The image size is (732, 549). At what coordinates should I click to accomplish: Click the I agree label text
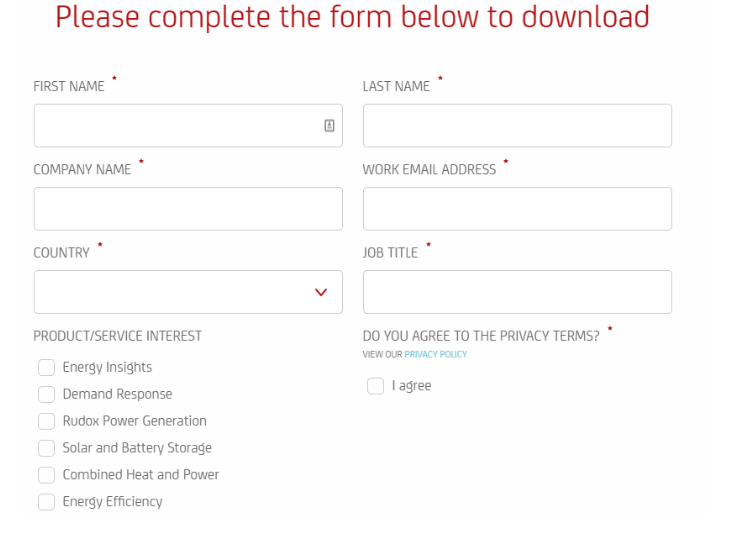(411, 386)
